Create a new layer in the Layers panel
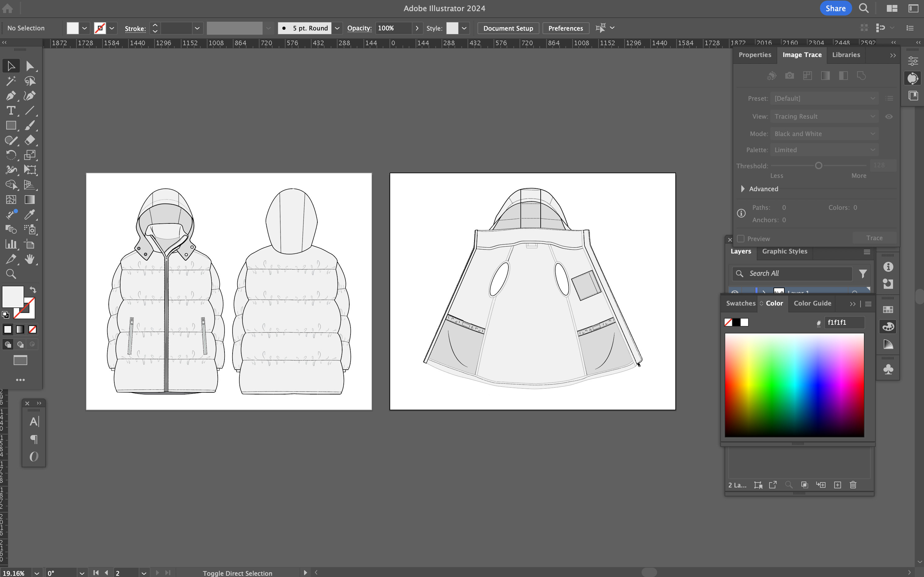Screen dimensions: 924x577 pyautogui.click(x=837, y=485)
